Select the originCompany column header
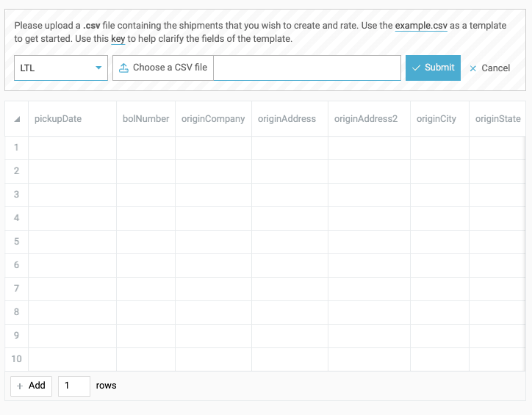Screen dimensions: 532x415 pos(213,119)
